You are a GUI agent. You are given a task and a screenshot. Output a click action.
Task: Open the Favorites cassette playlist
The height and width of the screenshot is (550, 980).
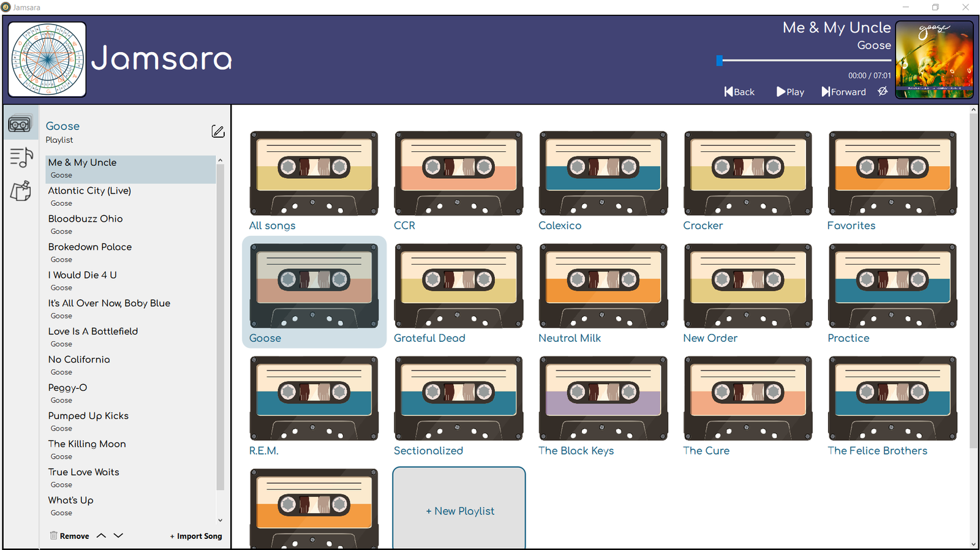892,173
